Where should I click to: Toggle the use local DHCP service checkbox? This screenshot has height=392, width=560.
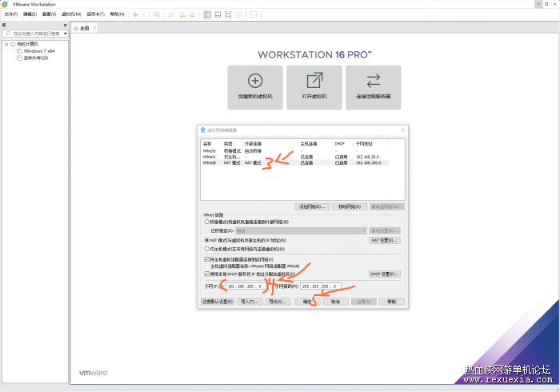coord(206,274)
